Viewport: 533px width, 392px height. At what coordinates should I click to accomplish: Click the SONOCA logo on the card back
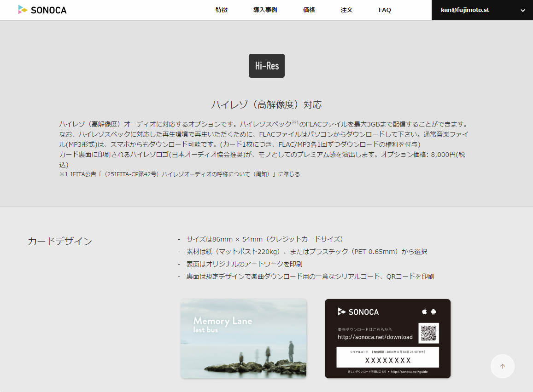point(358,311)
